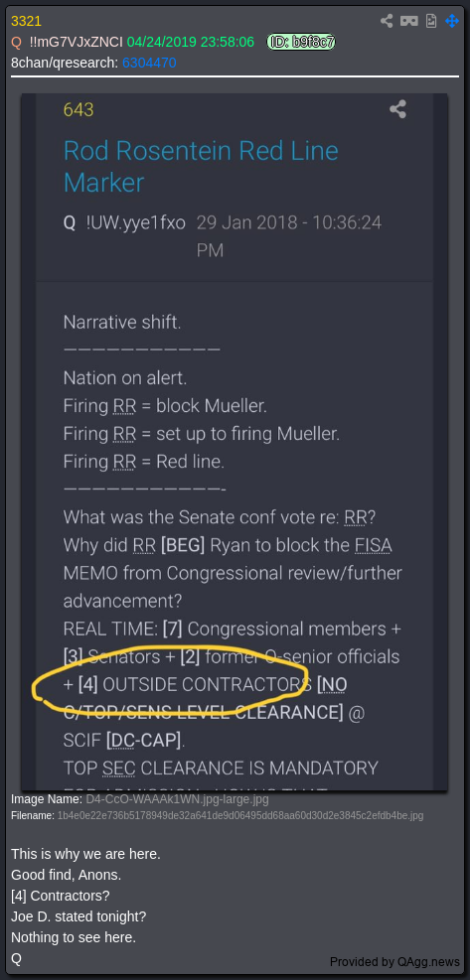The height and width of the screenshot is (980, 470).
Task: Click the !!mG7VJxZNCI tripcode
Action: tap(76, 42)
